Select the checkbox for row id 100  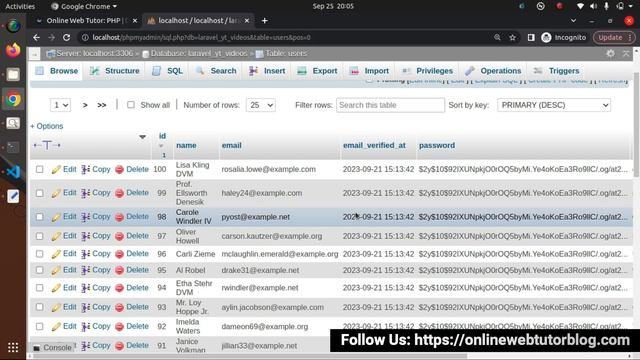point(40,169)
